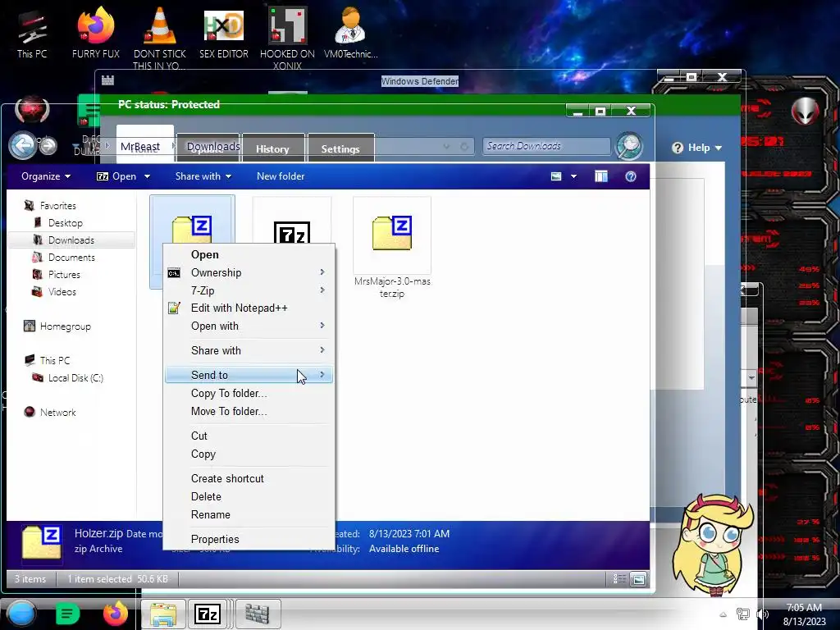840x630 pixels.
Task: Switch to Defender History tab
Action: point(272,148)
